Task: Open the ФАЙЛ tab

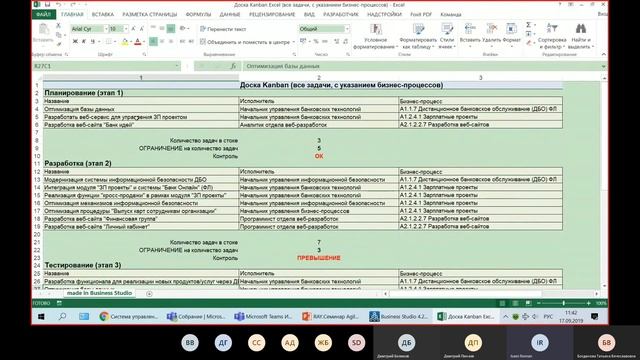Action: point(43,15)
